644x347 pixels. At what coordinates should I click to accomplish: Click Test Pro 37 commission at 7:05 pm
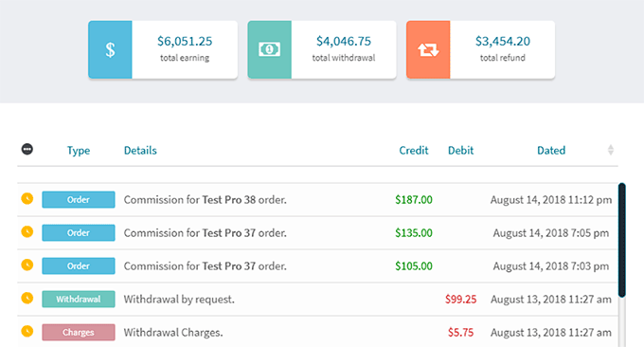pyautogui.click(x=206, y=233)
